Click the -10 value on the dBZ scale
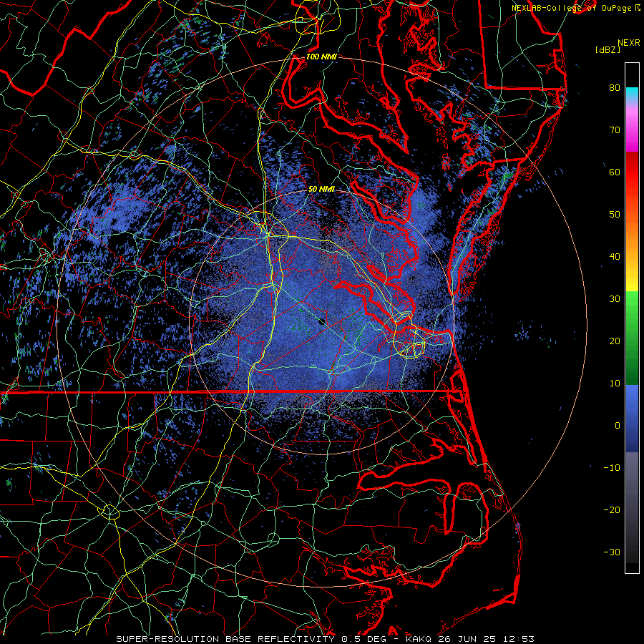This screenshot has width=644, height=644. pos(612,468)
